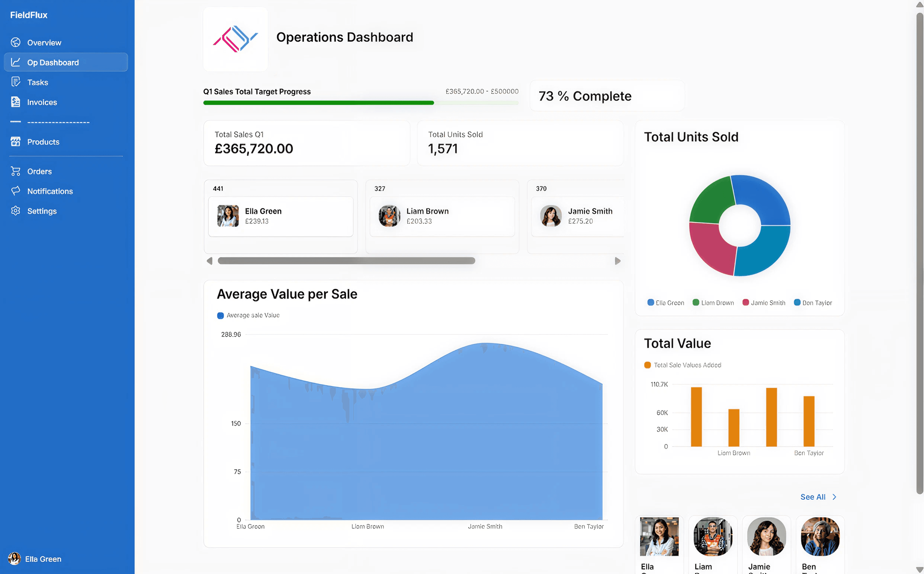Click the Notifications speech bubble icon
This screenshot has height=574, width=924.
[x=16, y=191]
